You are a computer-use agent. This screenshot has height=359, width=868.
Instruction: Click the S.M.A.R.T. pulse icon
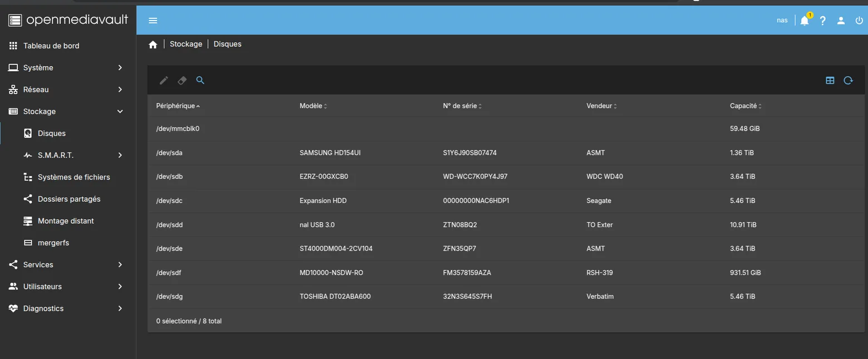[x=28, y=155]
